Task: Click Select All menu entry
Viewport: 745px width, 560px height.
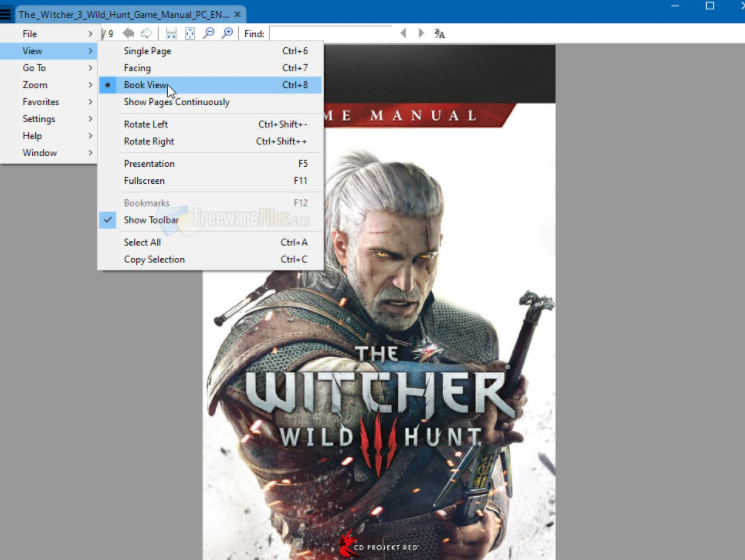Action: pyautogui.click(x=210, y=243)
